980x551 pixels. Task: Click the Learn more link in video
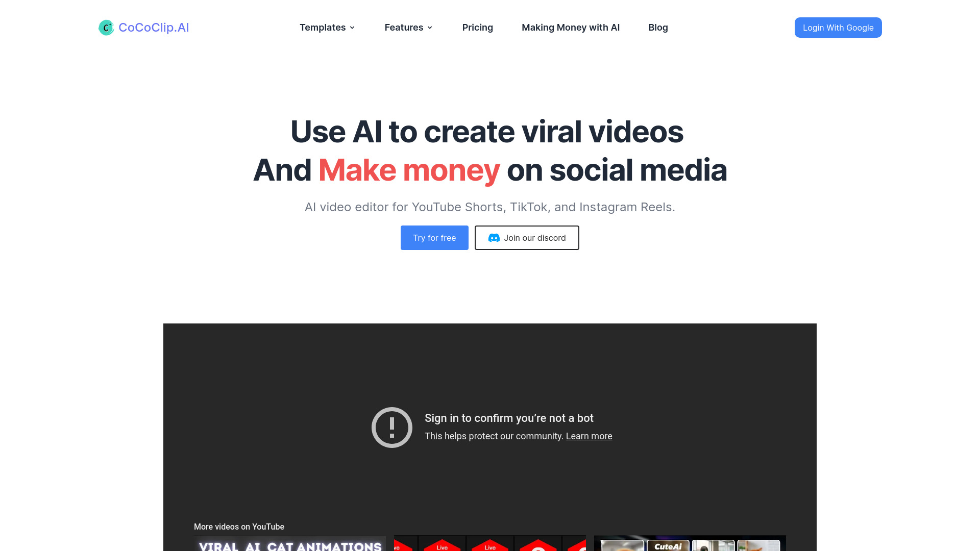pyautogui.click(x=589, y=435)
